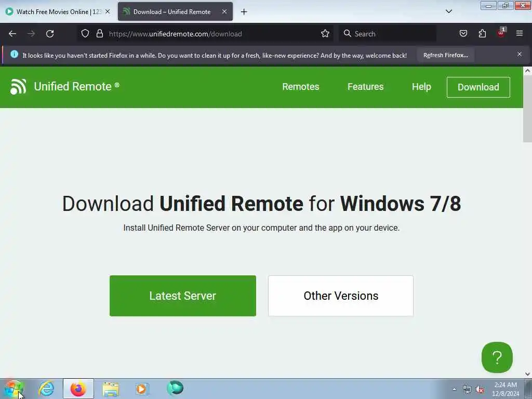Click the forward navigation arrow
Viewport: 532px width, 399px height.
point(31,34)
